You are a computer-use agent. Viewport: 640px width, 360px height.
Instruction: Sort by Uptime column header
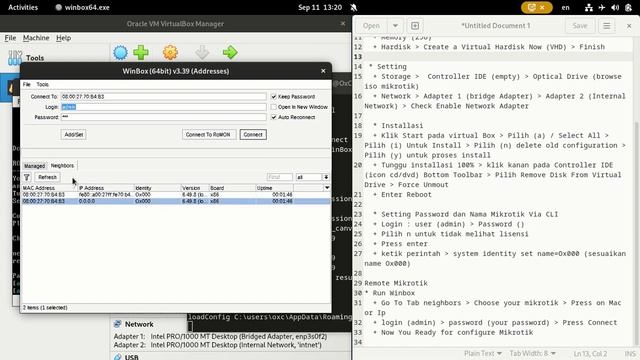(x=274, y=188)
